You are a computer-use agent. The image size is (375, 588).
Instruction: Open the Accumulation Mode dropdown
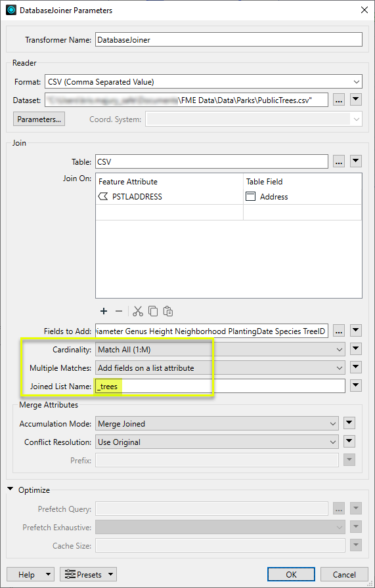217,424
